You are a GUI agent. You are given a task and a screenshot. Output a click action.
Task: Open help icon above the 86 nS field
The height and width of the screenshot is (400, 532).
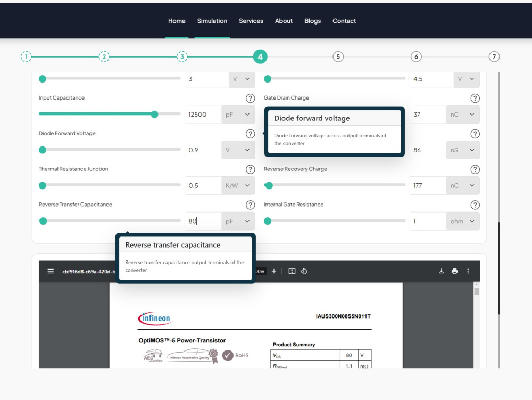point(475,134)
